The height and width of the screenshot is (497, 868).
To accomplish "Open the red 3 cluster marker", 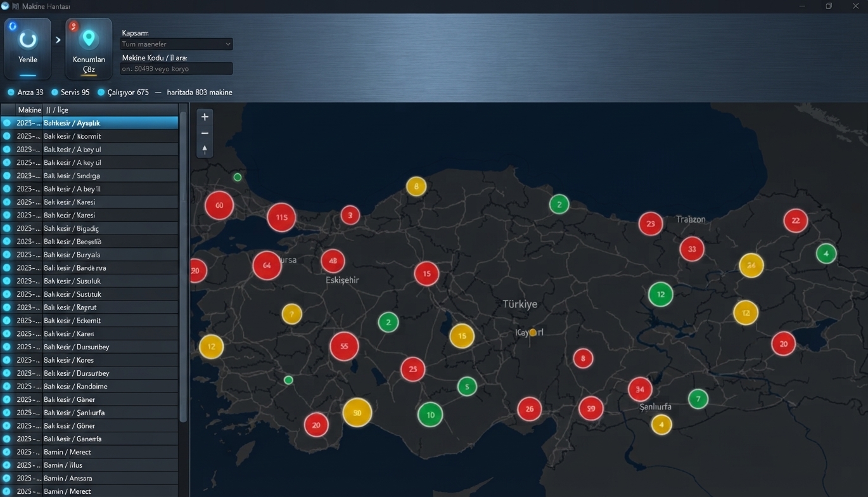I will (350, 215).
